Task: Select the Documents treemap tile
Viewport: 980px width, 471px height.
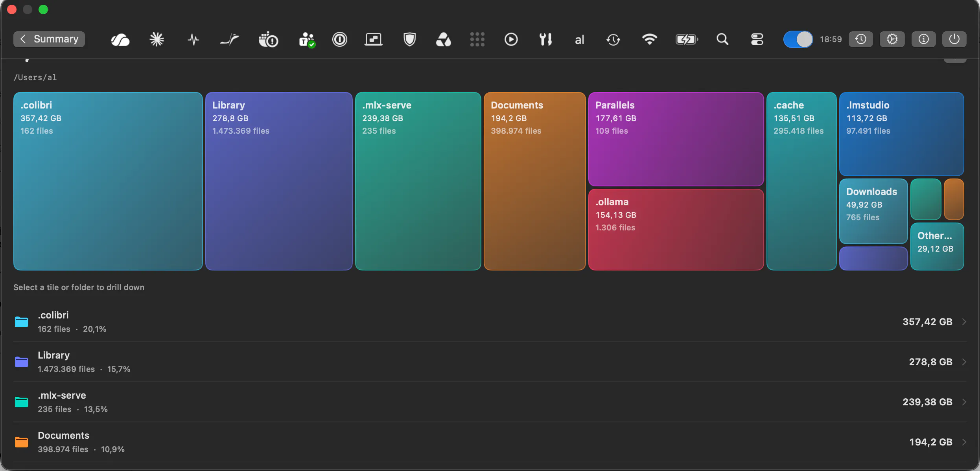Action: tap(535, 181)
